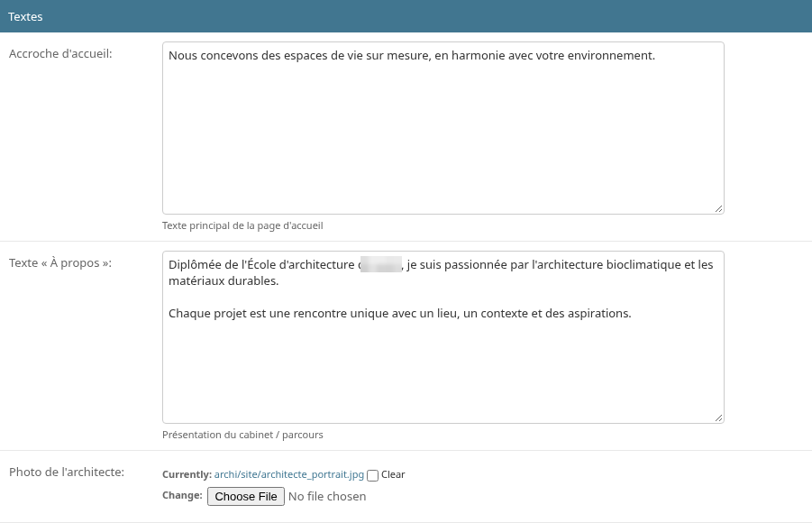Screen dimensions: 812x523
Task: Click the "Photo de l'architecte:" label
Action: (67, 473)
